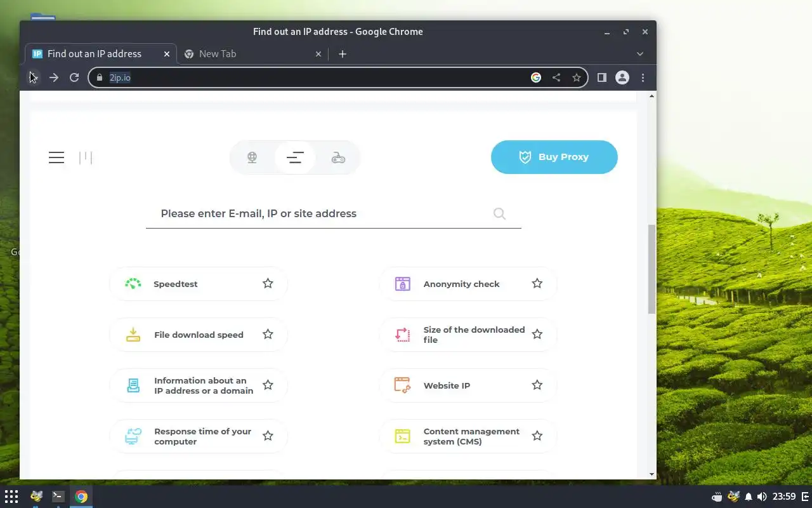Star Size of the downloaded file
Screen dimensions: 812x508
tap(537, 334)
